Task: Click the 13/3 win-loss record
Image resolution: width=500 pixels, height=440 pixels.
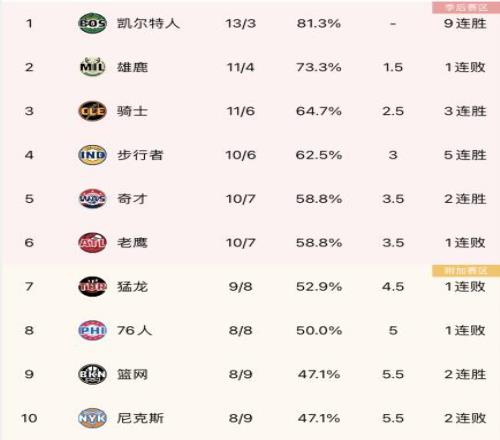Action: [240, 24]
